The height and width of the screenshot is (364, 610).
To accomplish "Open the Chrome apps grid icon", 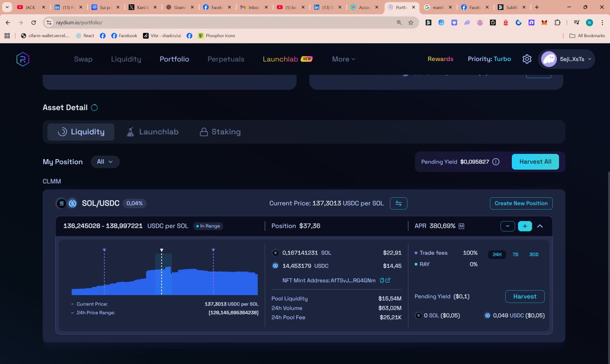I will click(x=7, y=36).
